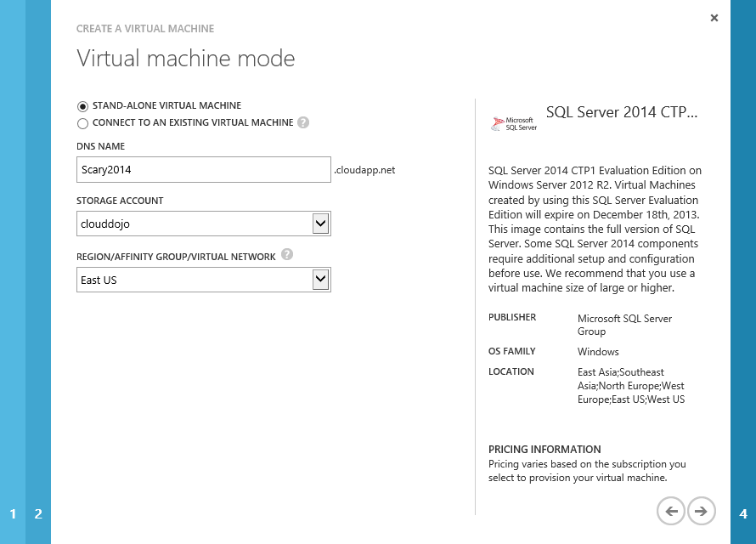Open help for Connect to Existing Virtual Machine
This screenshot has width=756, height=544.
pos(302,122)
